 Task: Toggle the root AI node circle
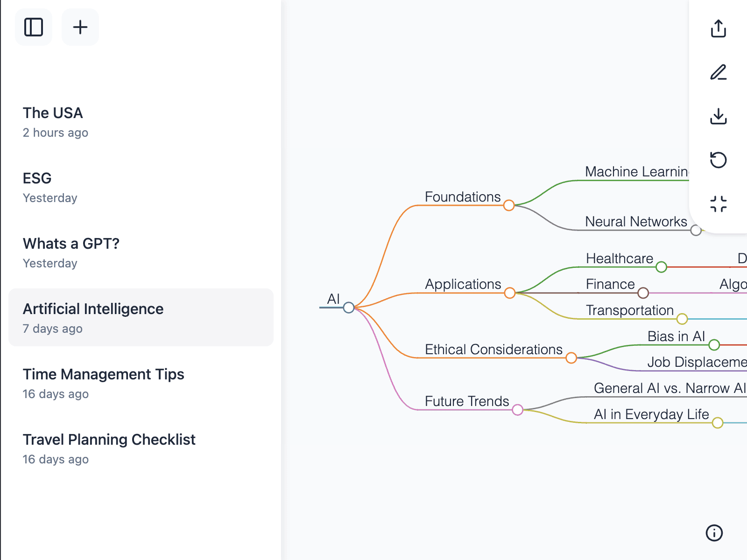point(349,308)
